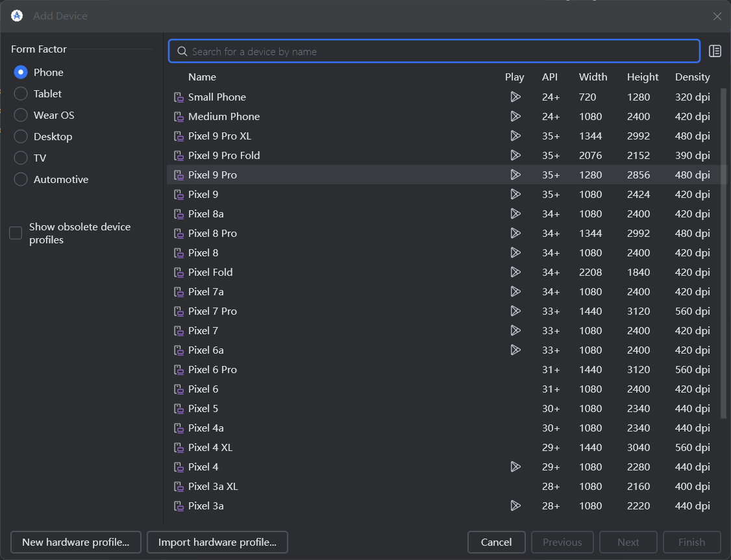Screen dimensions: 731x560
Task: Click the magnifier icon in the search field
Action: tap(182, 51)
